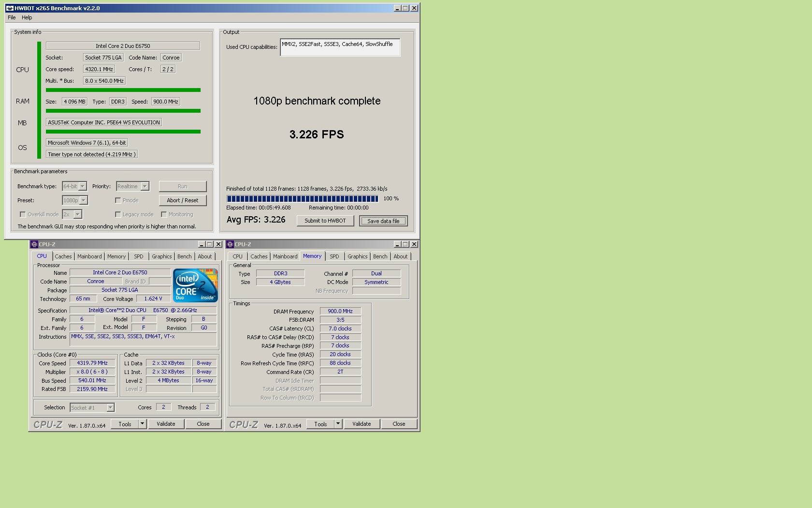Switch to About tab in left CPU-Z
The height and width of the screenshot is (508, 812).
pyautogui.click(x=205, y=256)
